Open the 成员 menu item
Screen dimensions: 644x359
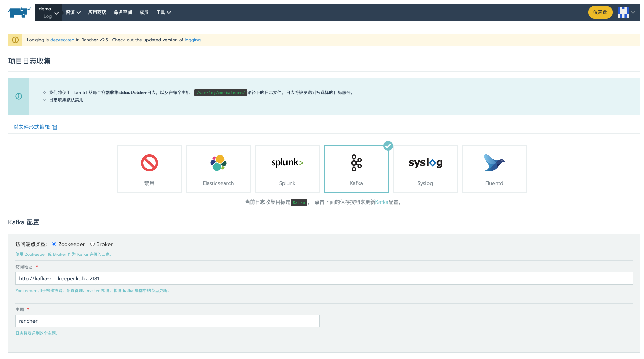144,13
